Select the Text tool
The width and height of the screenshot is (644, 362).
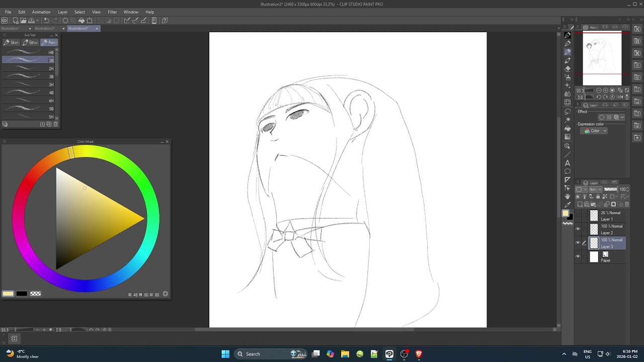568,163
